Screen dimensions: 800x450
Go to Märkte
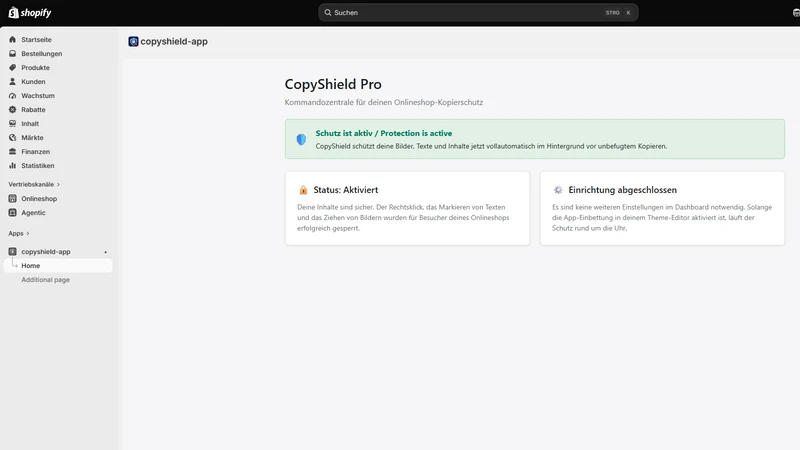pyautogui.click(x=32, y=138)
